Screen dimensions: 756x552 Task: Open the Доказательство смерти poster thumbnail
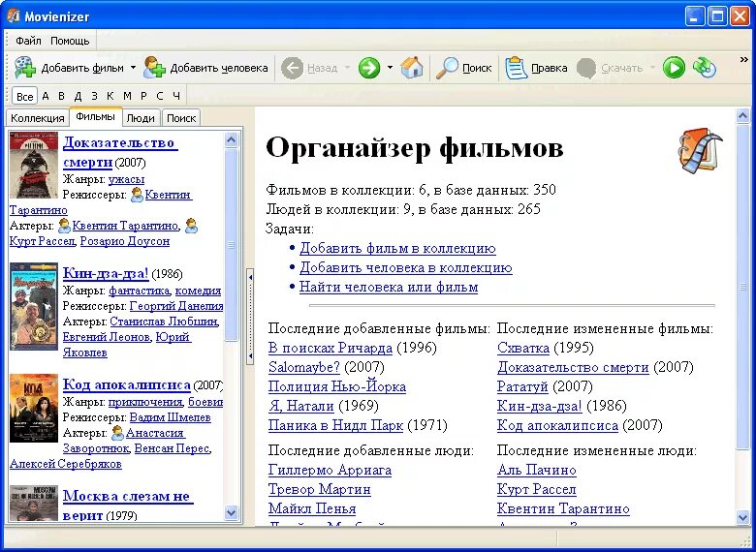tap(34, 166)
